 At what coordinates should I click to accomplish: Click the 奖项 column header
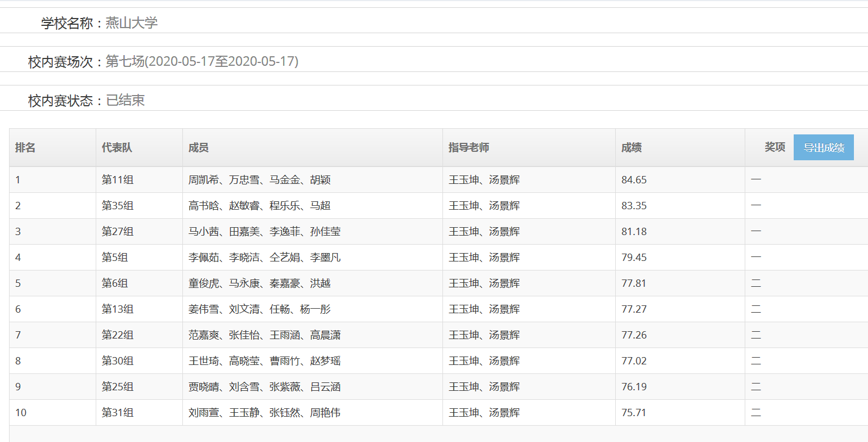click(x=775, y=147)
